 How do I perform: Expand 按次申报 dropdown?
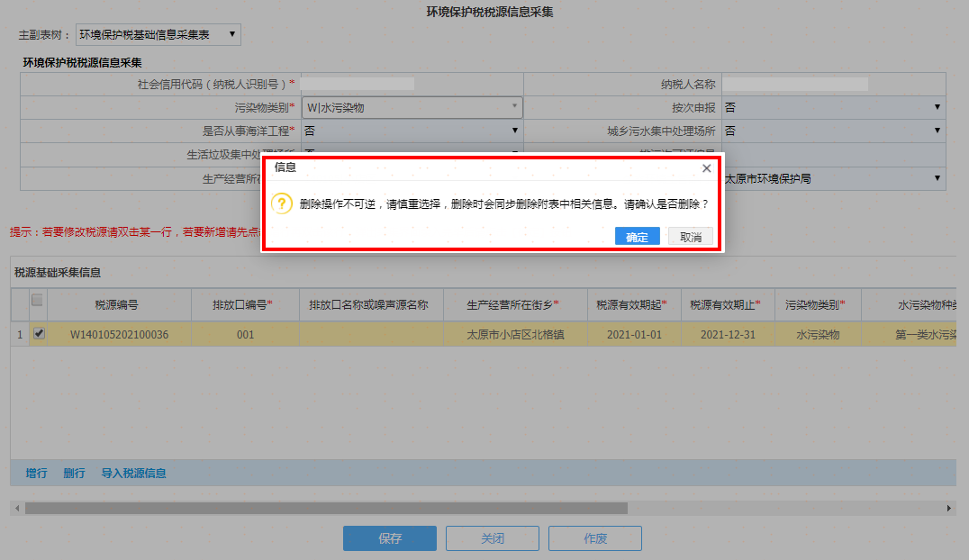click(x=833, y=107)
